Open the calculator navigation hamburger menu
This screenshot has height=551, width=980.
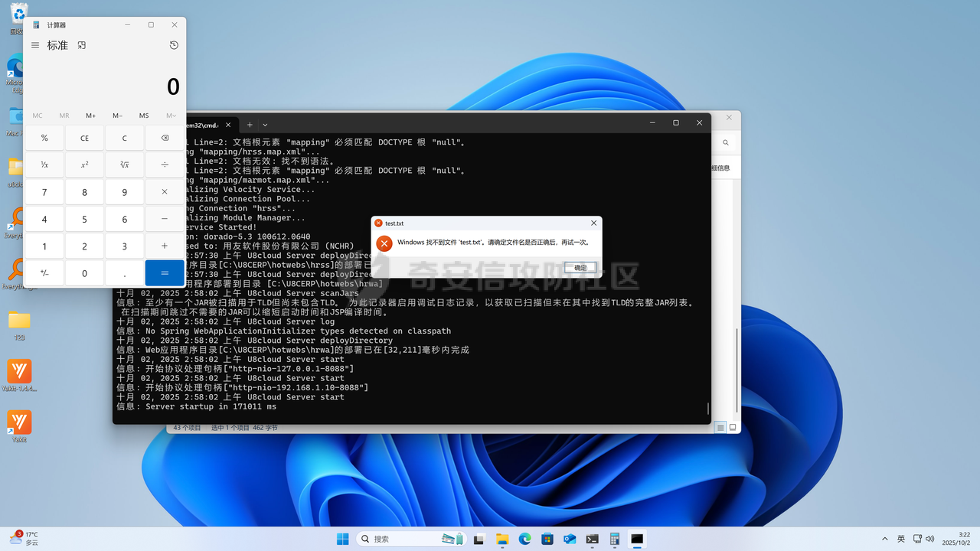35,45
